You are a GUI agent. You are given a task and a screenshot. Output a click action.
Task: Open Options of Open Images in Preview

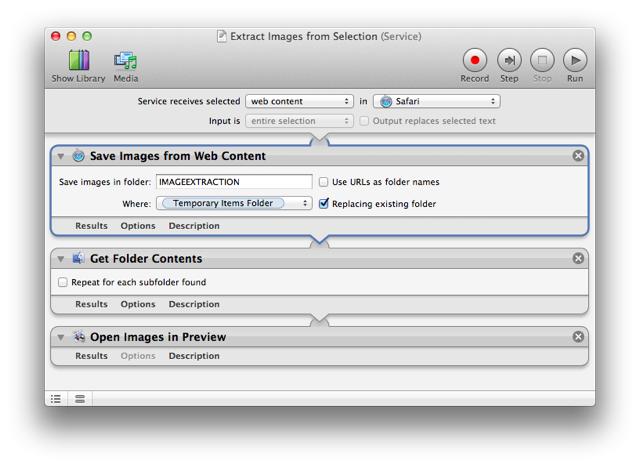point(138,356)
